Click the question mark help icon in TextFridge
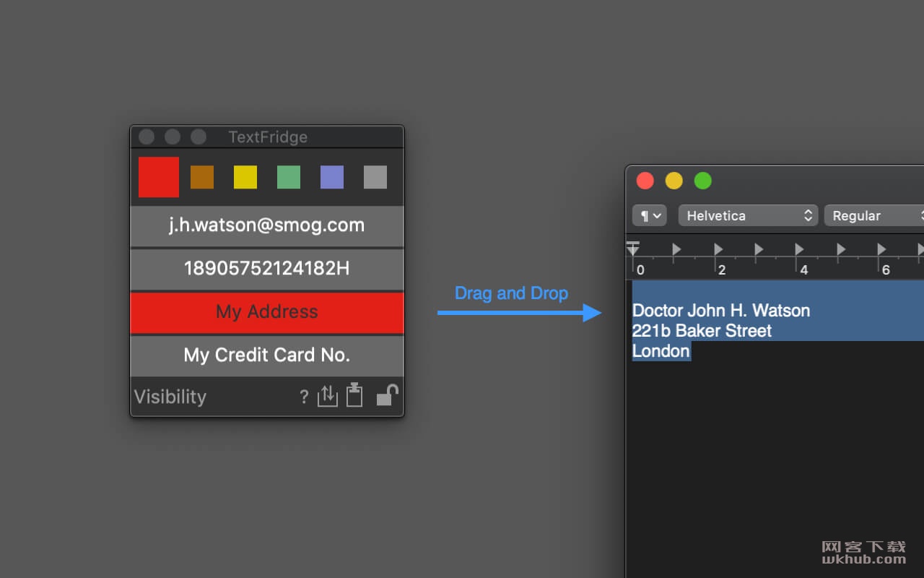The height and width of the screenshot is (578, 924). (304, 397)
